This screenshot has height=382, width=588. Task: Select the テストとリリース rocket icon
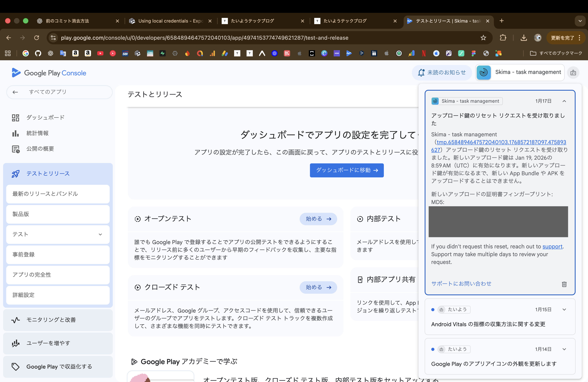pos(15,173)
